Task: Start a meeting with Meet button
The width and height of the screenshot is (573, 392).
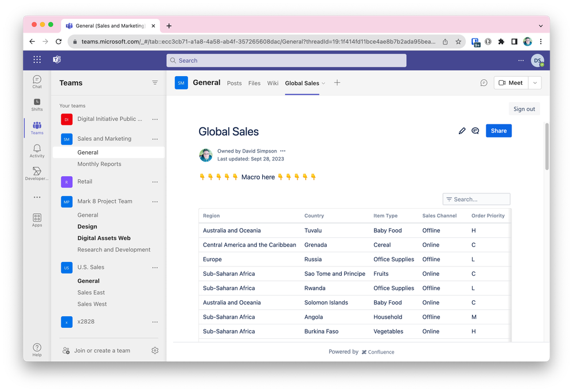Action: 511,83
